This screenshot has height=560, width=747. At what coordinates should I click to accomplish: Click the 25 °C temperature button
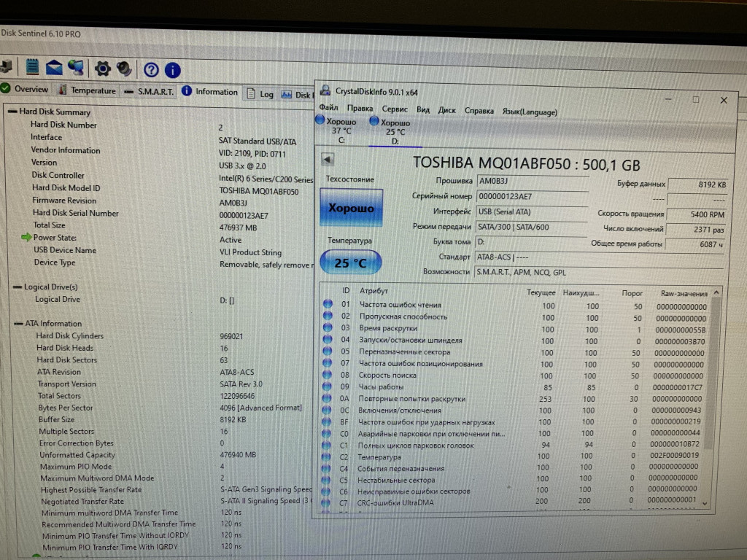point(351,262)
